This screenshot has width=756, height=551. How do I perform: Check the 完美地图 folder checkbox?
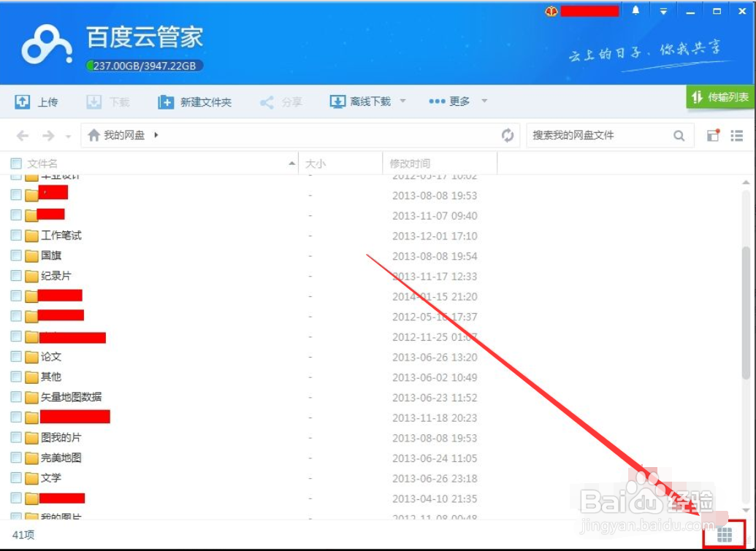click(x=16, y=458)
